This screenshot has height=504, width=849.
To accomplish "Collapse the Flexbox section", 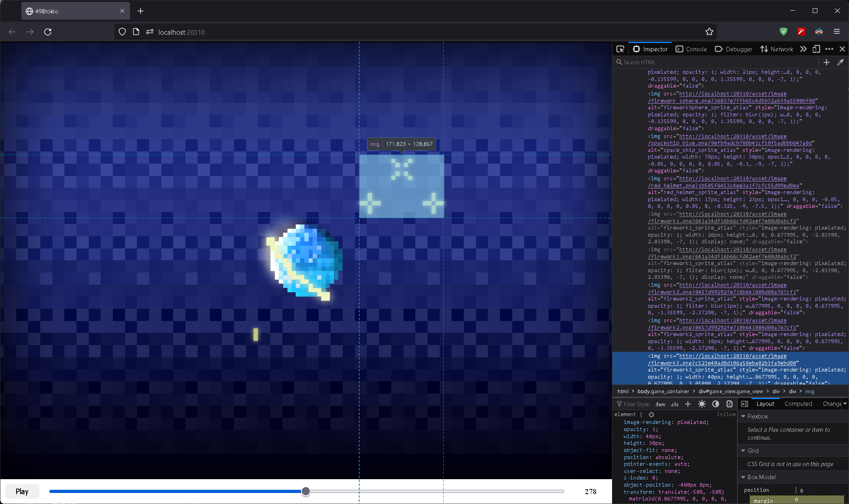I will 743,416.
